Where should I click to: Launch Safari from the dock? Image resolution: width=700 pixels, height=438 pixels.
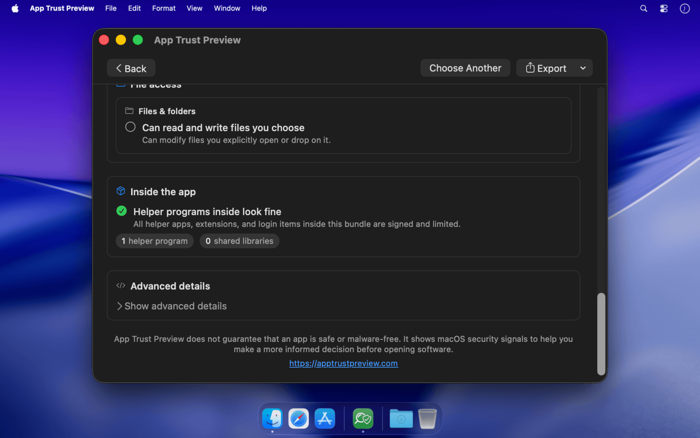(298, 418)
